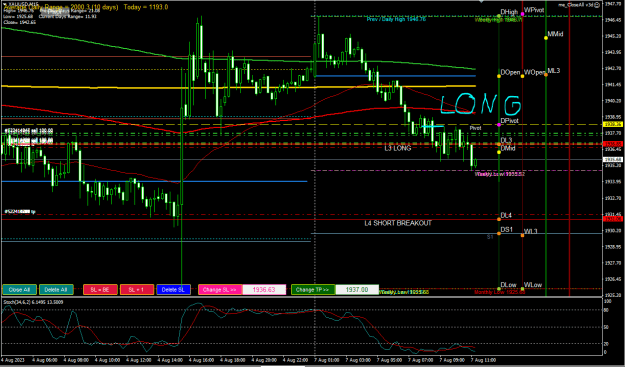The image size is (625, 367).
Task: Select the ML3 orange marker dot
Action: (546, 75)
